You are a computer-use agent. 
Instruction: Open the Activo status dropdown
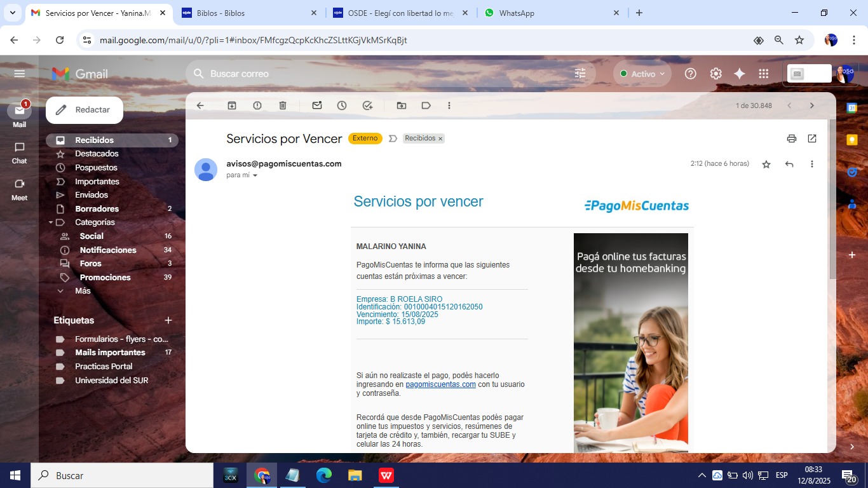point(642,74)
